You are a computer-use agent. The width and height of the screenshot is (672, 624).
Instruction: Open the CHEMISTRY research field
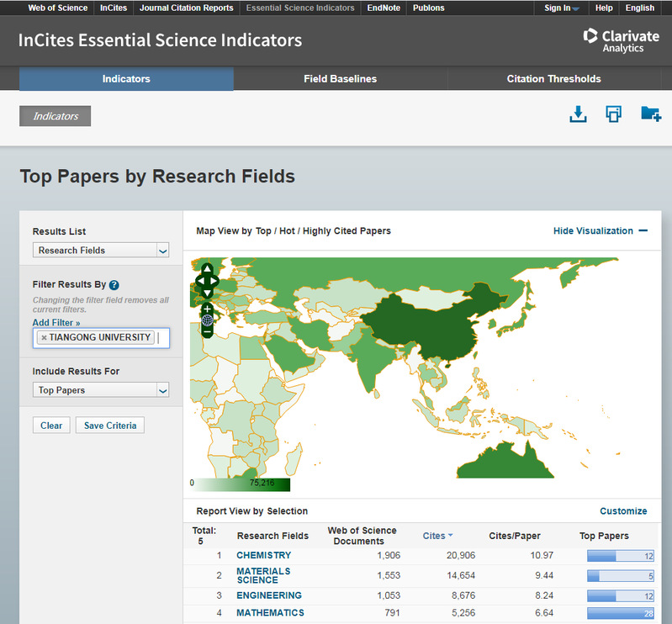[x=263, y=555]
